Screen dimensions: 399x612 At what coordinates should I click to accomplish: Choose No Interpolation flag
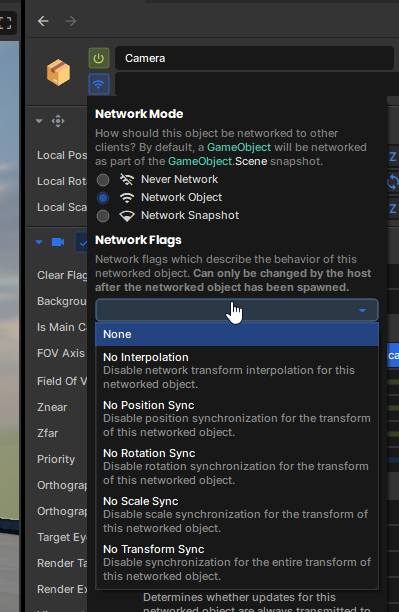pyautogui.click(x=237, y=370)
